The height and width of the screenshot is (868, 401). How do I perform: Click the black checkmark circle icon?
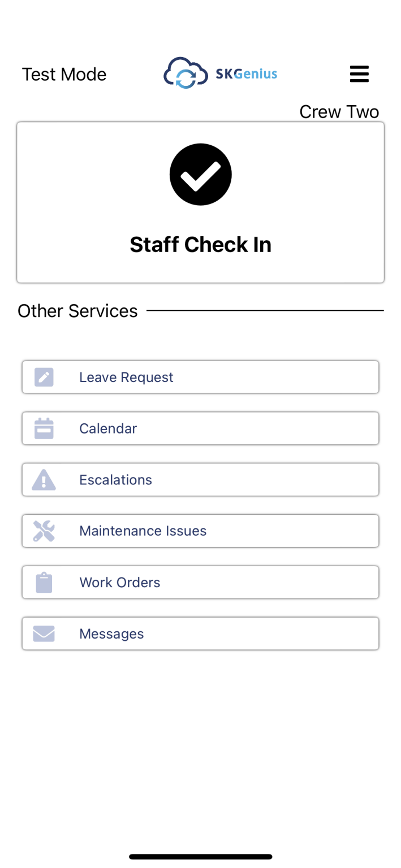point(201,174)
